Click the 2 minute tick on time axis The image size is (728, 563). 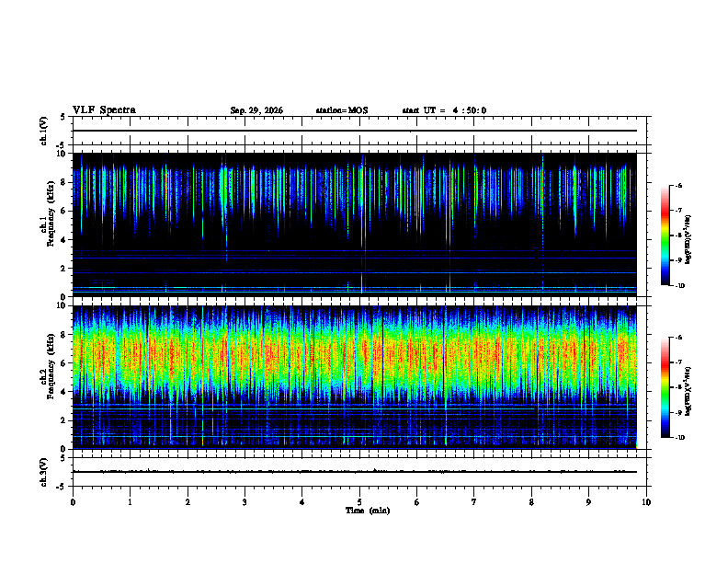pyautogui.click(x=188, y=502)
